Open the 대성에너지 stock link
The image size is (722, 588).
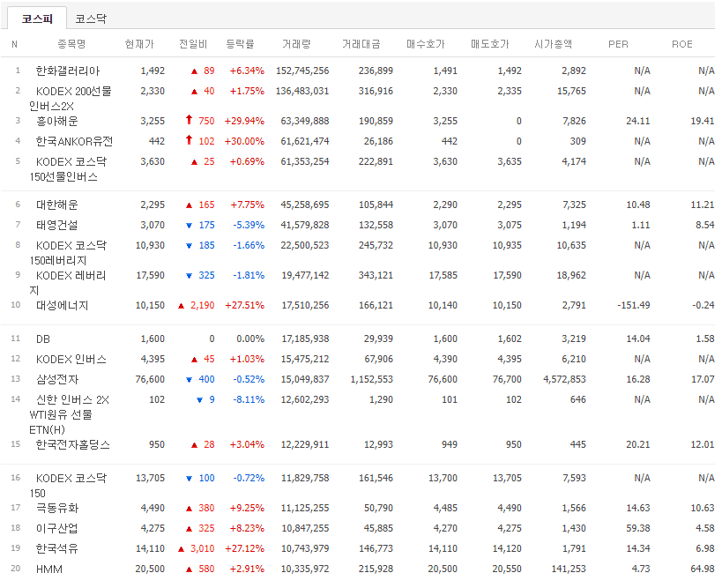[63, 305]
